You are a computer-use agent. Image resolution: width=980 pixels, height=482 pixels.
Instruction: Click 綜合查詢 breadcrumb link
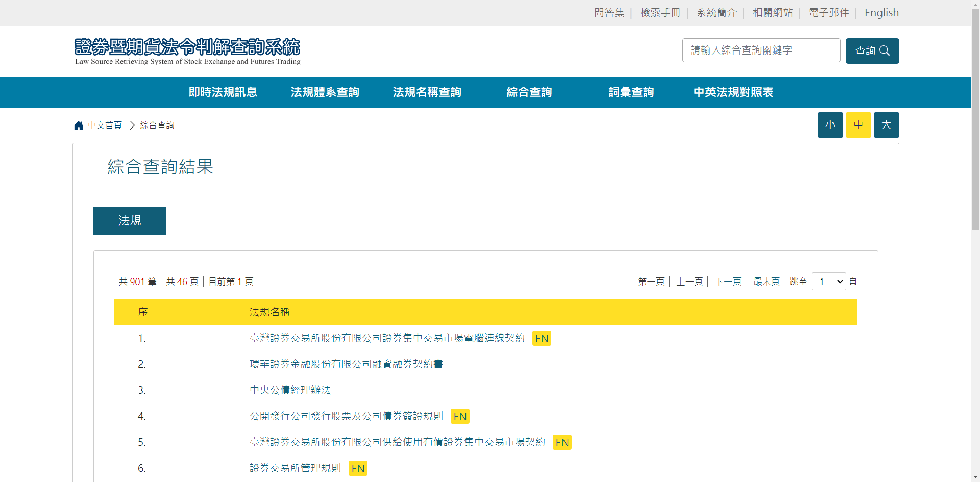[x=157, y=125]
